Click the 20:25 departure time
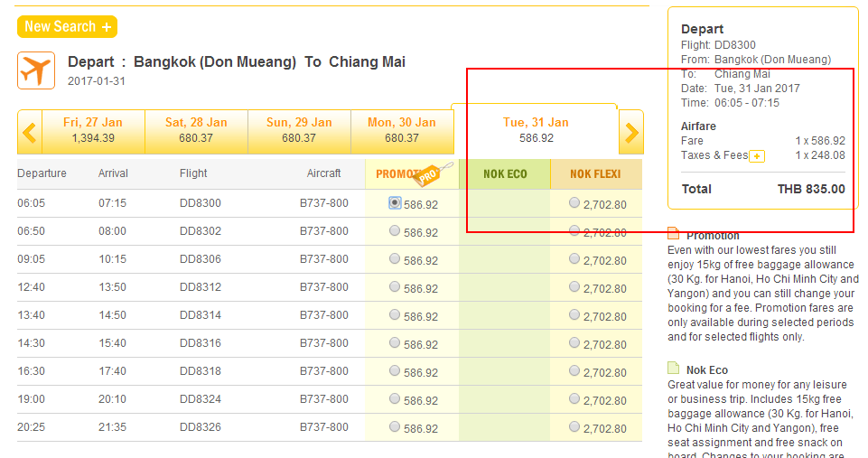The width and height of the screenshot is (868, 458). [x=31, y=427]
